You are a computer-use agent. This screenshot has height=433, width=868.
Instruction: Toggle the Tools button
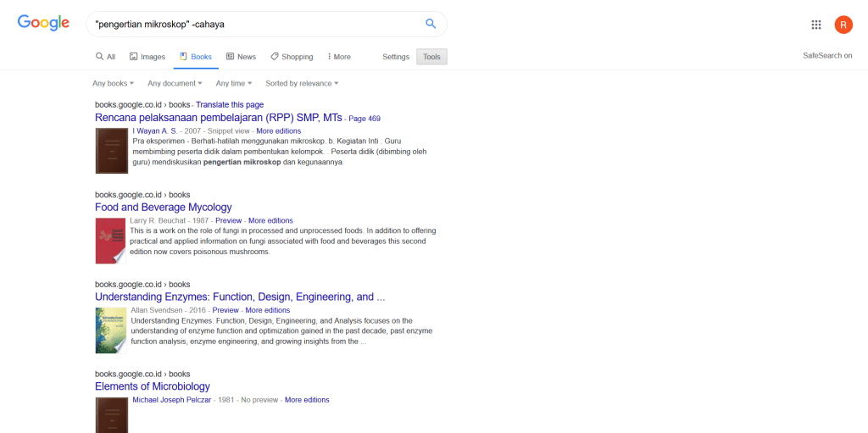(431, 57)
